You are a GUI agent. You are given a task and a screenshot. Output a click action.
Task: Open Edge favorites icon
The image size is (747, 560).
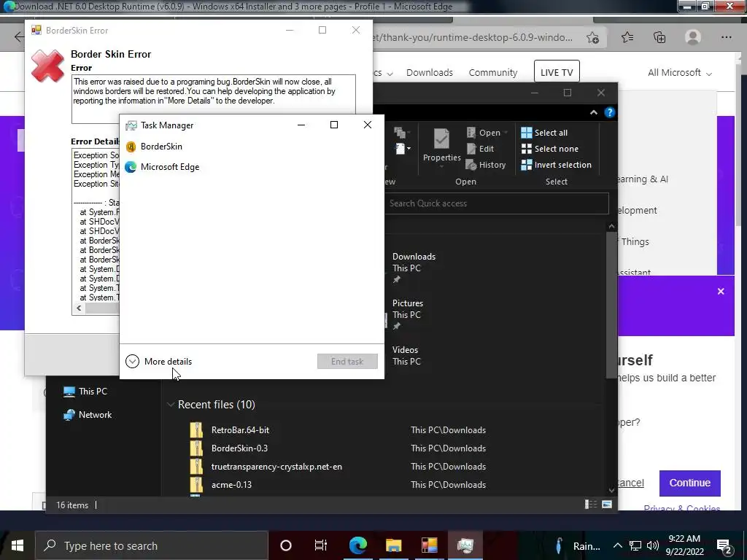[627, 37]
